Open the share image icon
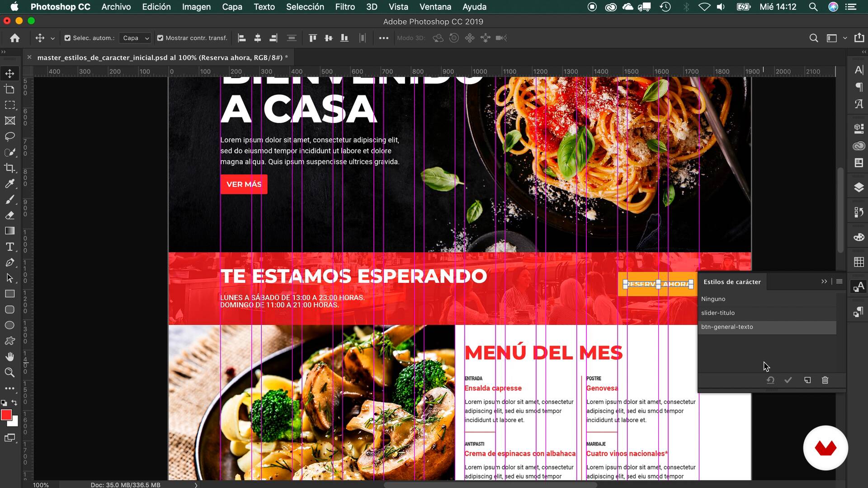This screenshot has height=488, width=868. (x=859, y=38)
